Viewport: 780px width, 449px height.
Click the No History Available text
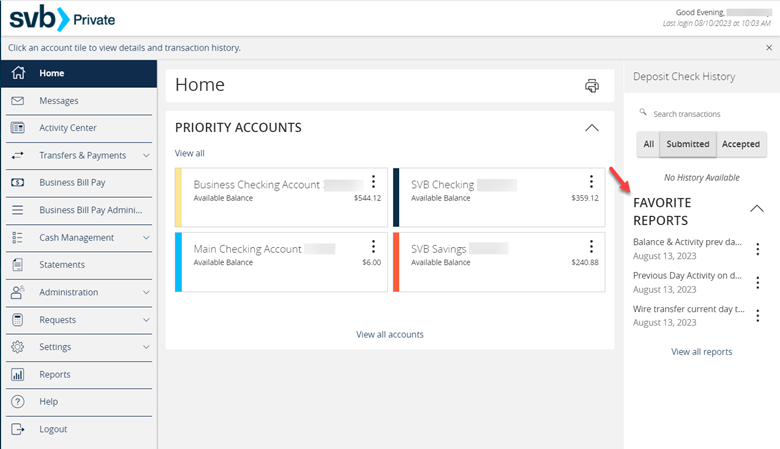click(701, 178)
